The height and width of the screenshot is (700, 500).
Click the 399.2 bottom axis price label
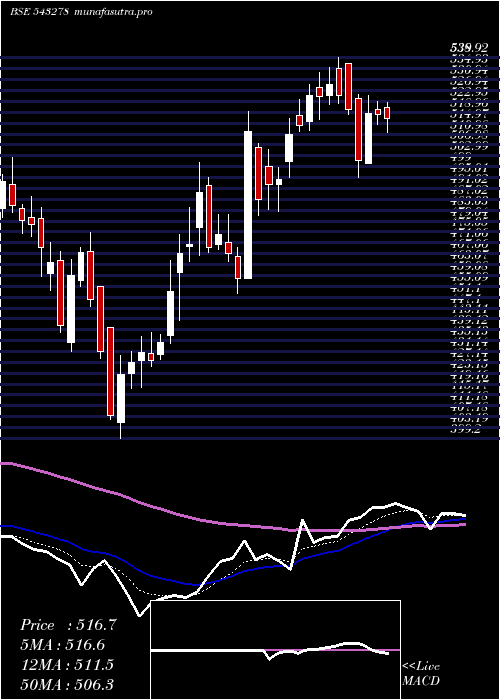point(467,431)
